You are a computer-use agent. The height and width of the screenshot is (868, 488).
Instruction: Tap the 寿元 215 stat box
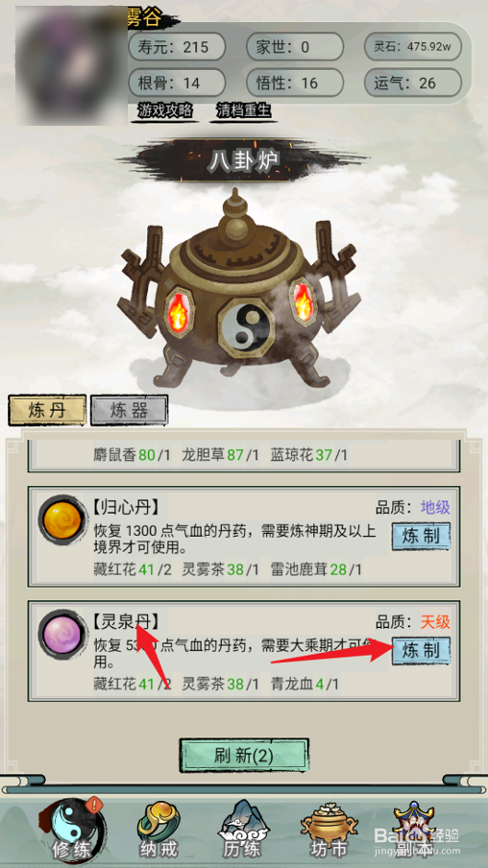click(x=177, y=46)
